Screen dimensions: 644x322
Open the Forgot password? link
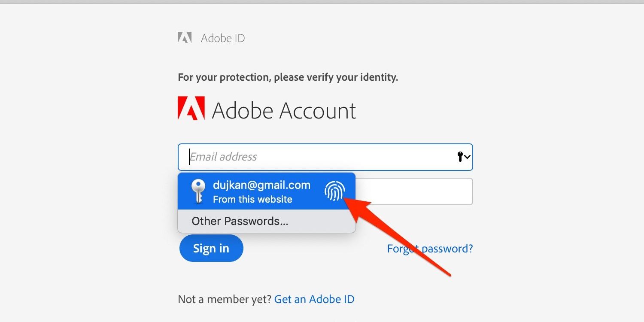pos(430,249)
